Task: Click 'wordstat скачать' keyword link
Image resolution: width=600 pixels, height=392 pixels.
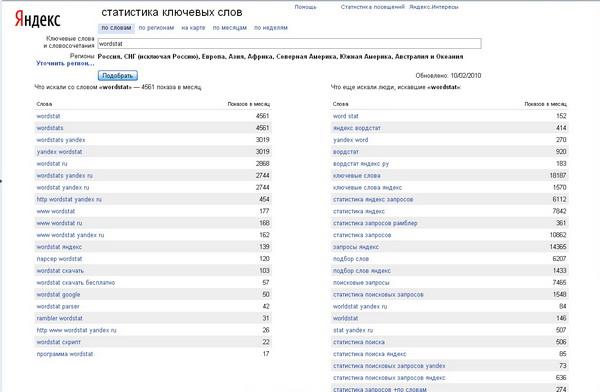Action: [x=60, y=271]
